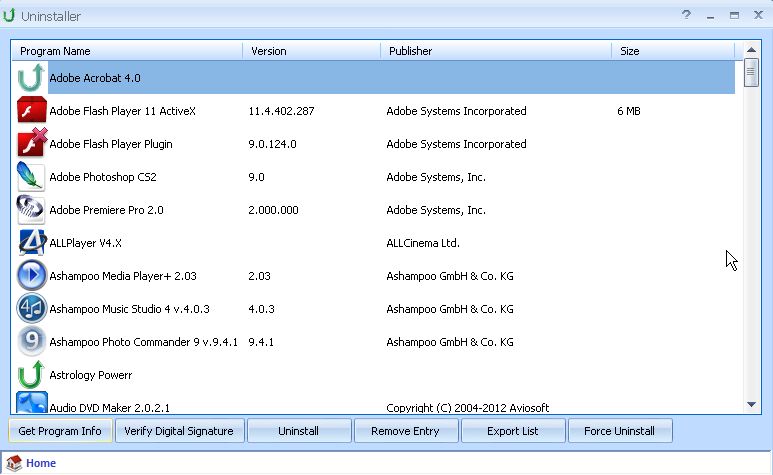This screenshot has width=773, height=475.
Task: Click the Ashampoo Music Studio 4 icon
Action: [32, 308]
